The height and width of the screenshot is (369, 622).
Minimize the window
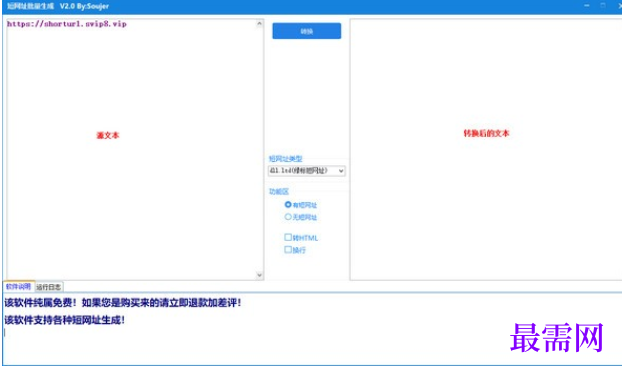click(587, 6)
